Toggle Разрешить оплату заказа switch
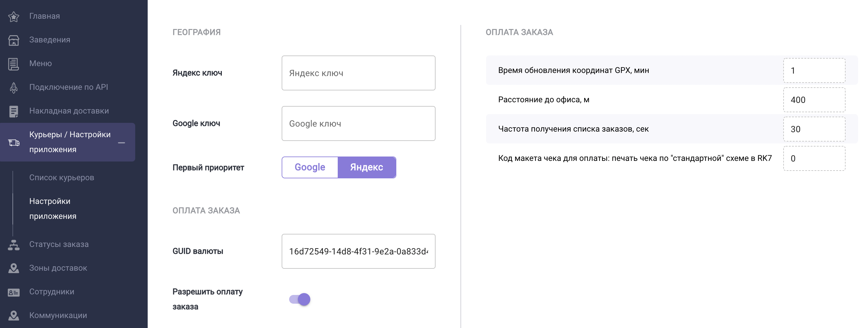 tap(299, 299)
